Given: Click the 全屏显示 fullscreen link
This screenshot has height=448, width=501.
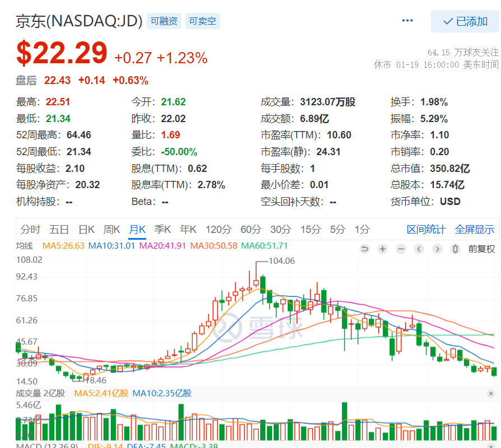Looking at the screenshot, I should (474, 229).
